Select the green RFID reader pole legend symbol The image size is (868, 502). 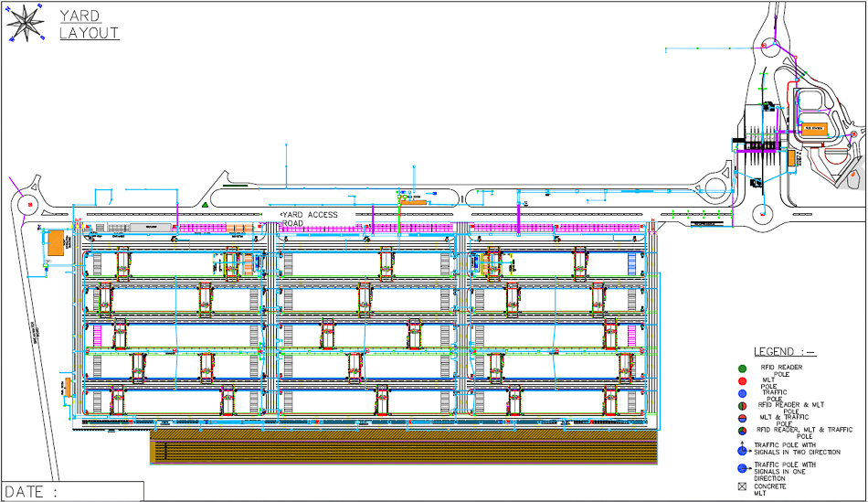(x=743, y=368)
